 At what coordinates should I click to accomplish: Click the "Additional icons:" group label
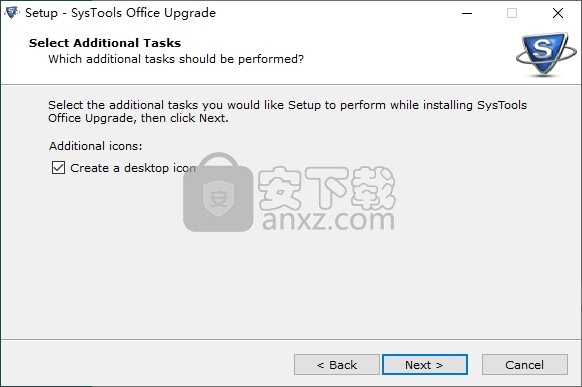click(x=96, y=146)
